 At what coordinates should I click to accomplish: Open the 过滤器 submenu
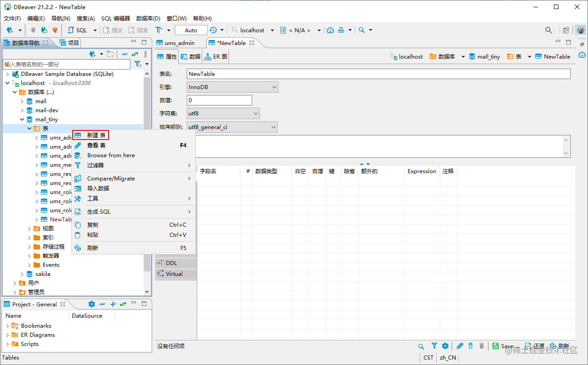pos(134,165)
